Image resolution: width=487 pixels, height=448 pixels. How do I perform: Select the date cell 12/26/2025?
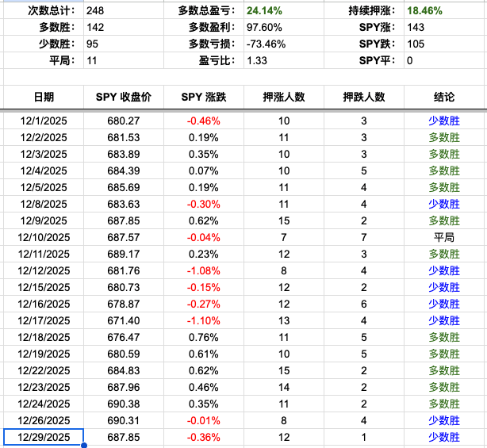click(44, 421)
